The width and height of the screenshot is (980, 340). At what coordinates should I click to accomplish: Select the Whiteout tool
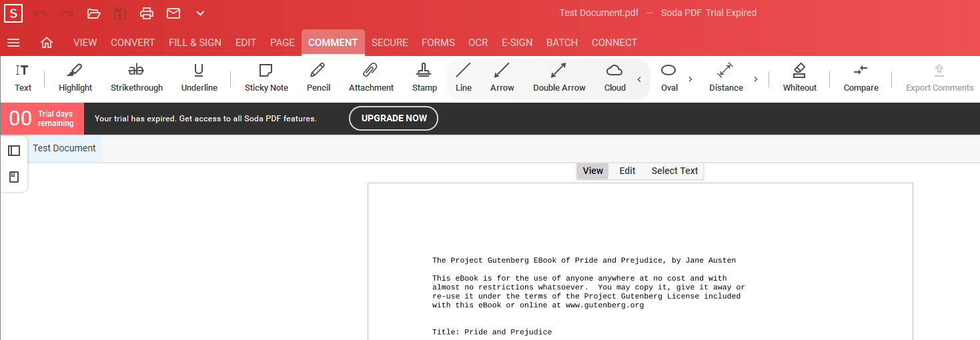[x=799, y=79]
